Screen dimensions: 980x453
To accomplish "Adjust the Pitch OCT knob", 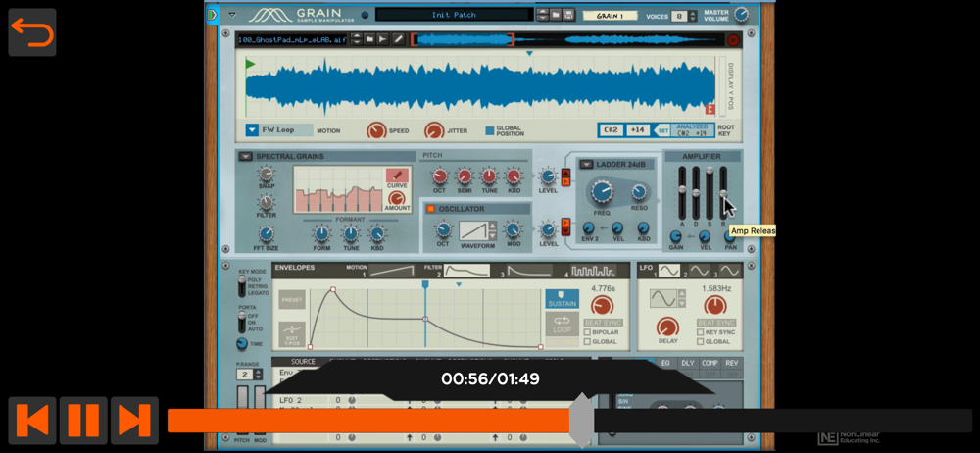I will (440, 176).
